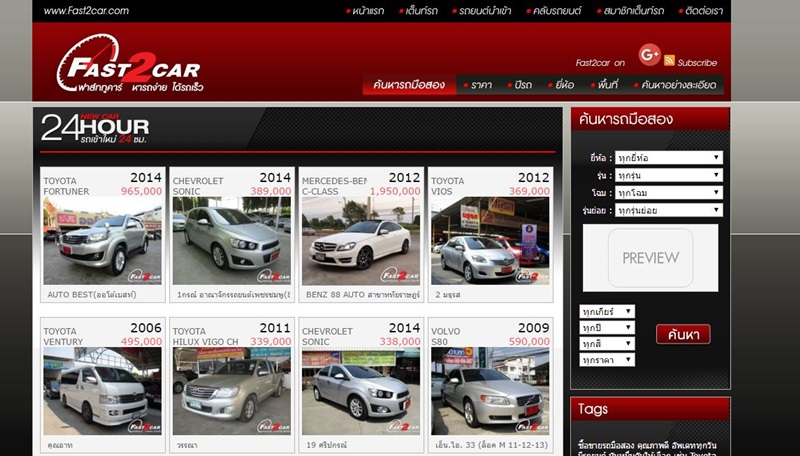Expand the ทุกสี color dropdown
800x456 pixels.
point(607,344)
